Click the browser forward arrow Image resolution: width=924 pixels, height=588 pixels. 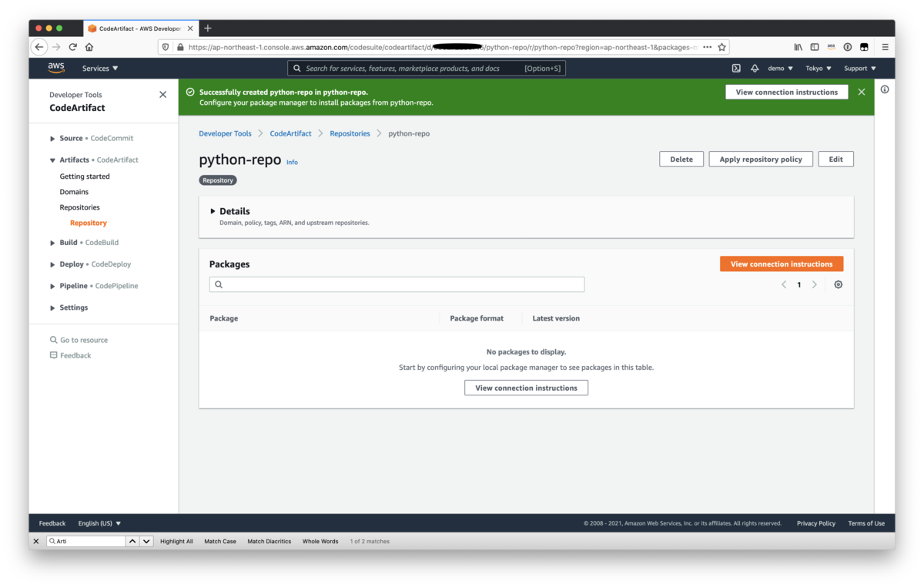(56, 47)
